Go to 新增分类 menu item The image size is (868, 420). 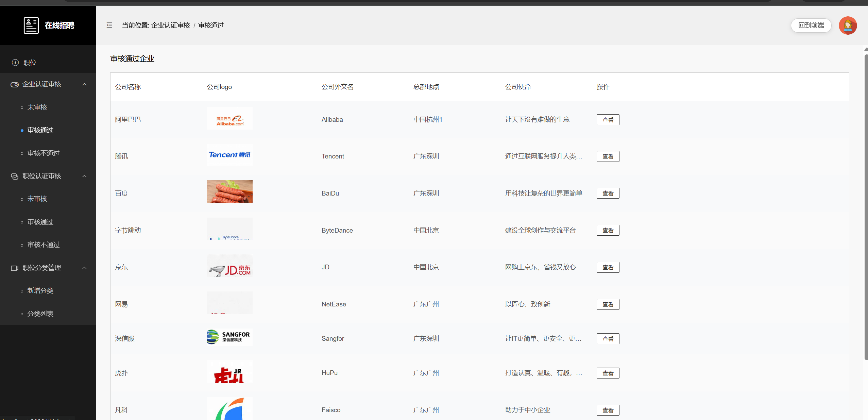40,291
